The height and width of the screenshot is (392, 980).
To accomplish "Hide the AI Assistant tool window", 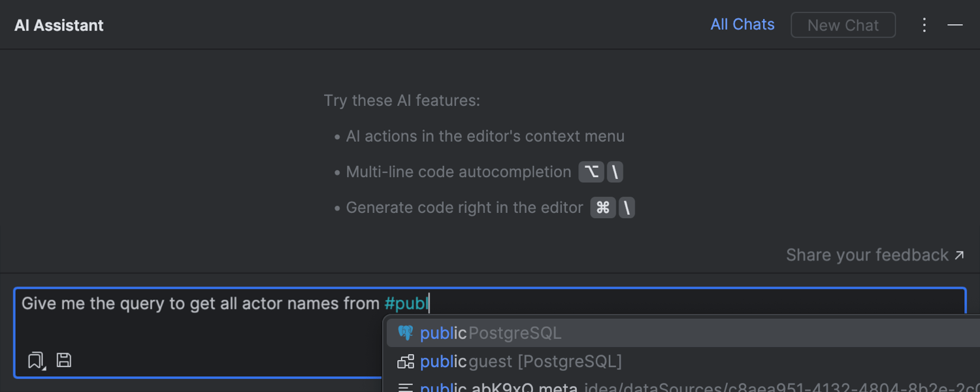I will click(x=955, y=25).
